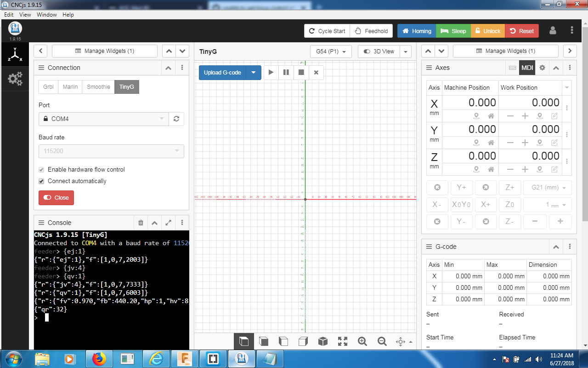The image size is (588, 368).
Task: Select the Smoothie controller tab
Action: (98, 86)
